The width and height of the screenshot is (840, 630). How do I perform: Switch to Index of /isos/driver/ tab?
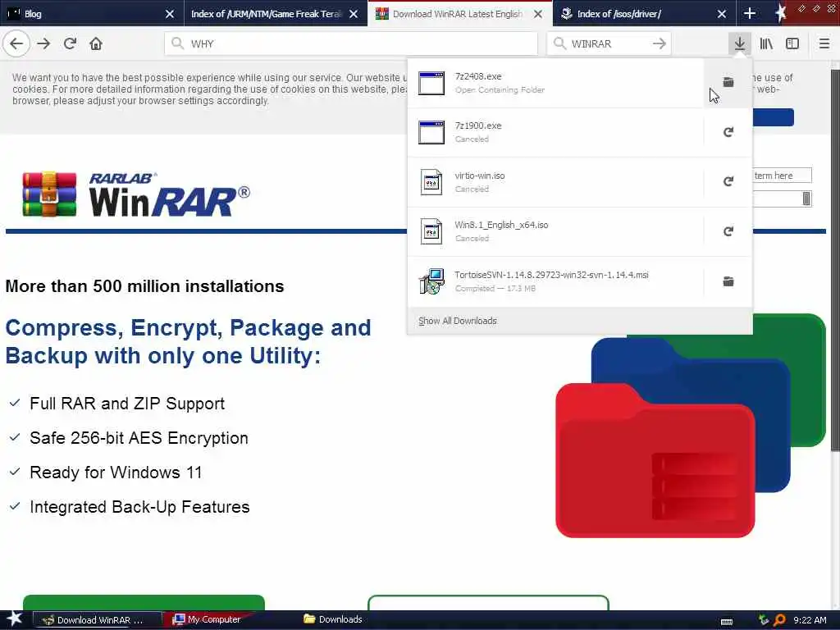point(644,13)
